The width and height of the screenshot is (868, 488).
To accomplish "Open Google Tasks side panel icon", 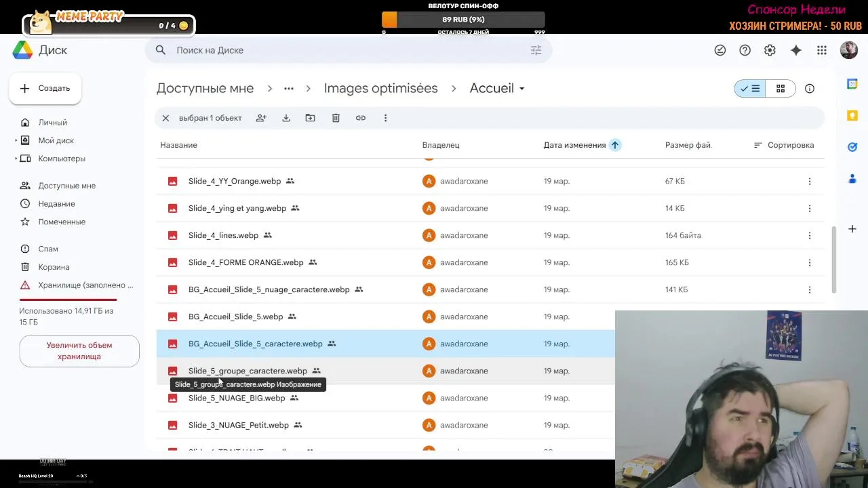I will (x=852, y=147).
